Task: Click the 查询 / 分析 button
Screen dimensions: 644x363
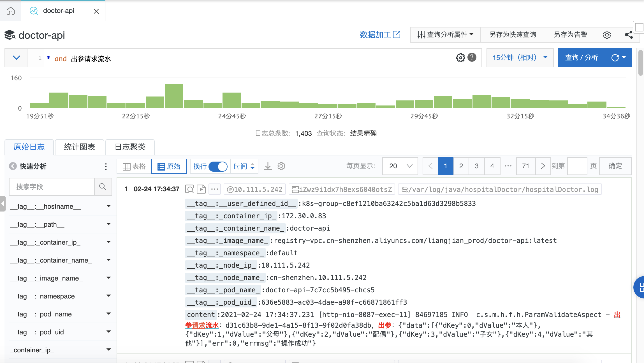Action: pyautogui.click(x=582, y=58)
